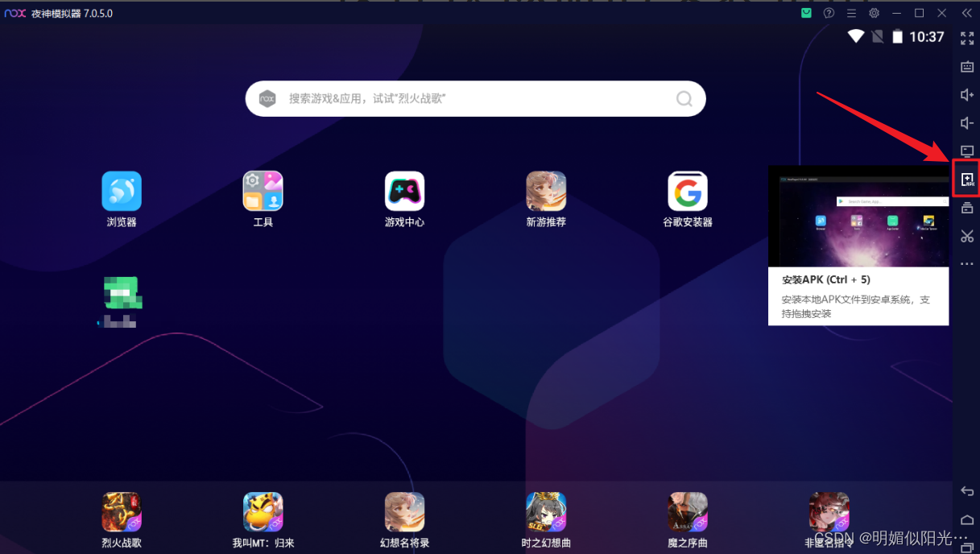The image size is (980, 554).
Task: Take screenshot with scissors icon
Action: (967, 236)
